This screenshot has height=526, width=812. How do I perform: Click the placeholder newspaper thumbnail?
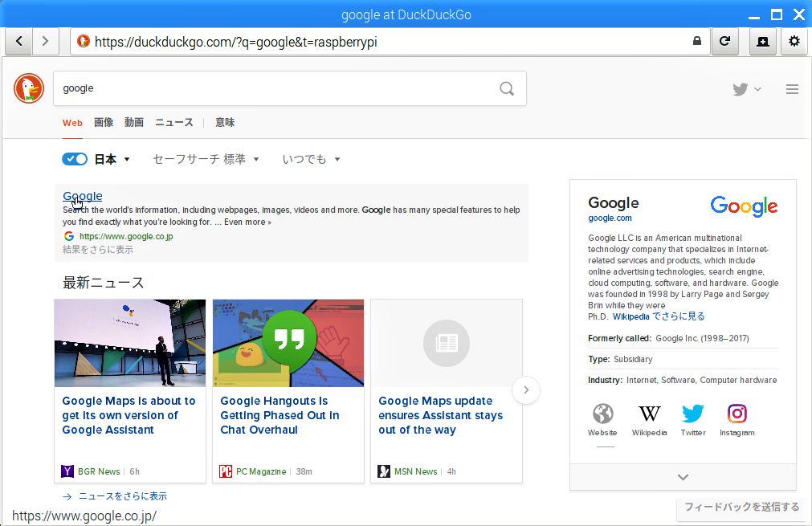tap(447, 343)
